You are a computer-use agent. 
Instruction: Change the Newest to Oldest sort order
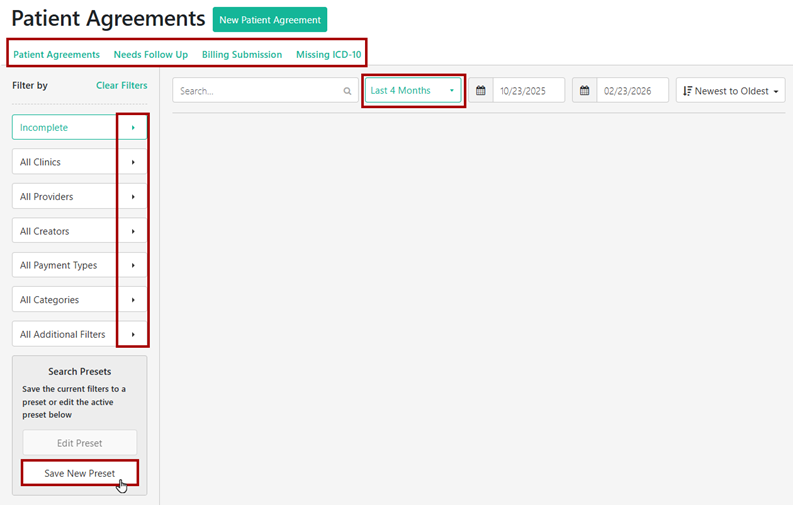coord(730,91)
